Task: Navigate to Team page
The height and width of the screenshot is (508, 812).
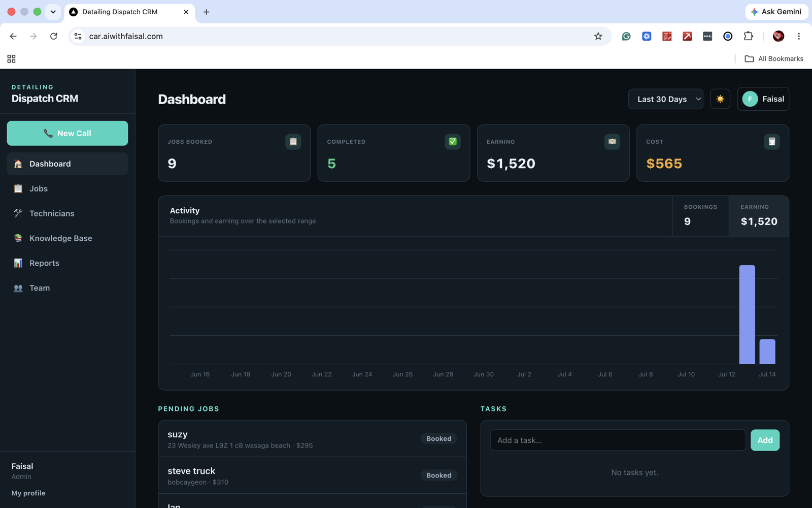Action: 67,288
